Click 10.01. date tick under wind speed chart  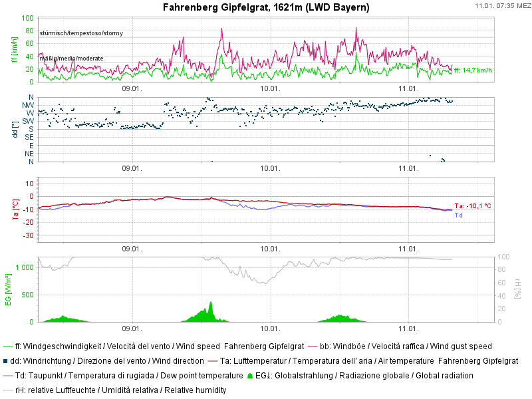269,88
